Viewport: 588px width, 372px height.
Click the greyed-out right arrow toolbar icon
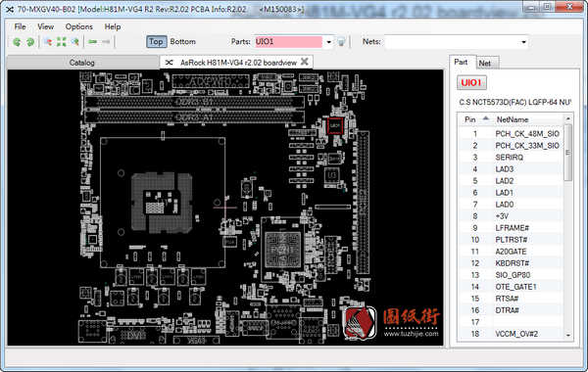(106, 41)
